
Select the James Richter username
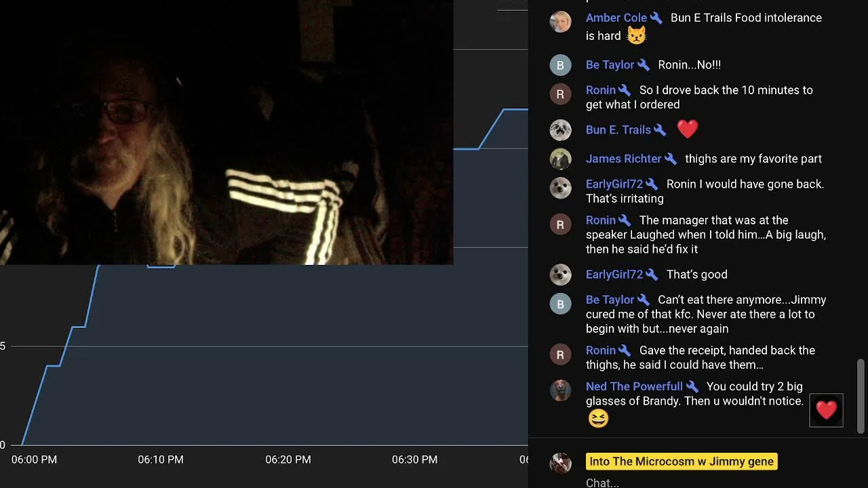click(x=624, y=159)
